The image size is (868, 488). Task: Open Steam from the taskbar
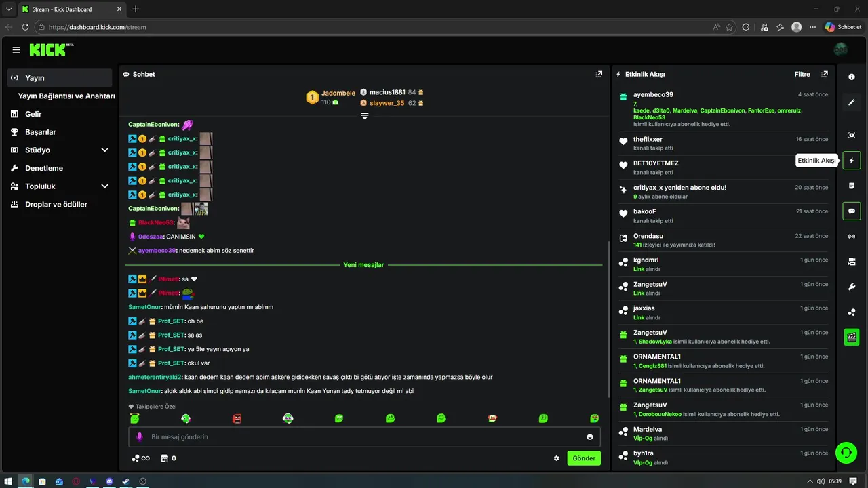click(x=125, y=481)
